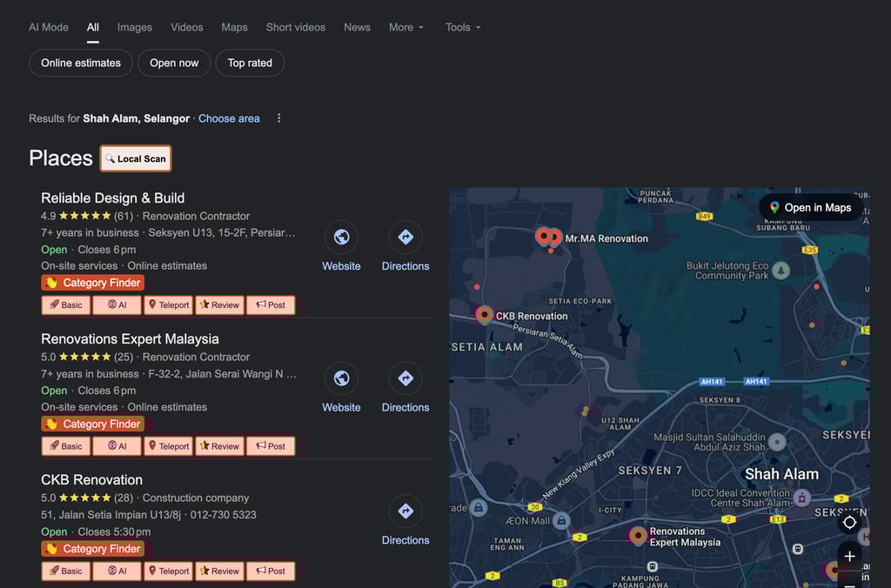The image size is (891, 588).
Task: Click the SETIA ALAM map label
Action: [487, 346]
